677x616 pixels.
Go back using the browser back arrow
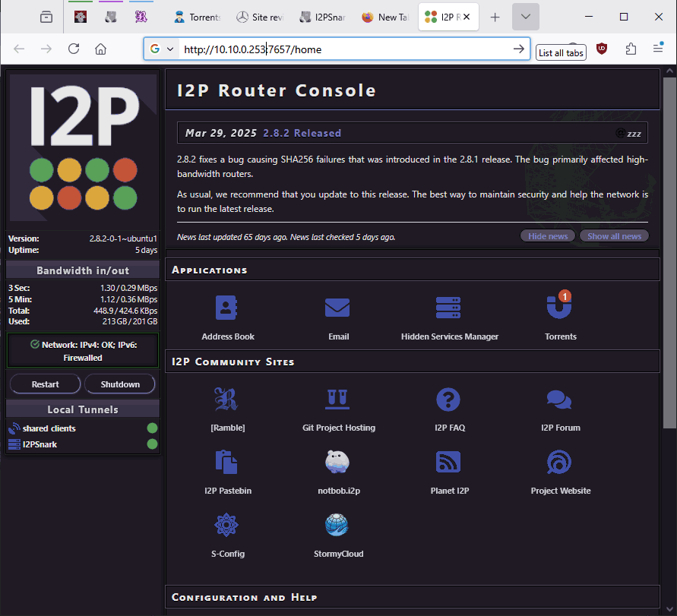[x=19, y=49]
